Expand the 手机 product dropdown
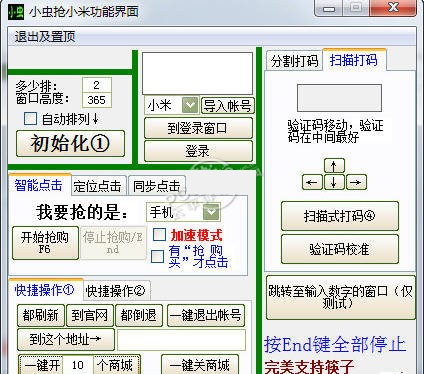 click(x=211, y=212)
